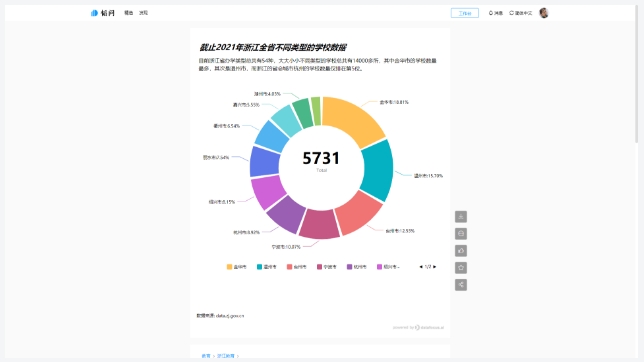Like the chart with the thumbs-up icon
The width and height of the screenshot is (644, 362).
(461, 251)
